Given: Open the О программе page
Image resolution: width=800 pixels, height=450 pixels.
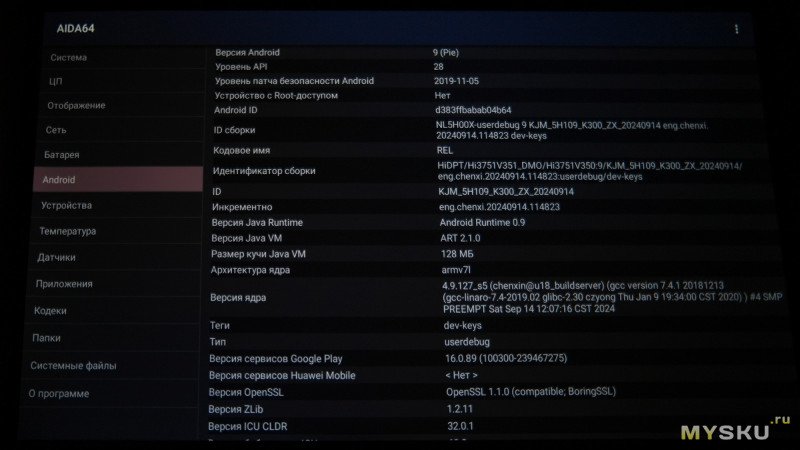Looking at the screenshot, I should pos(59,393).
